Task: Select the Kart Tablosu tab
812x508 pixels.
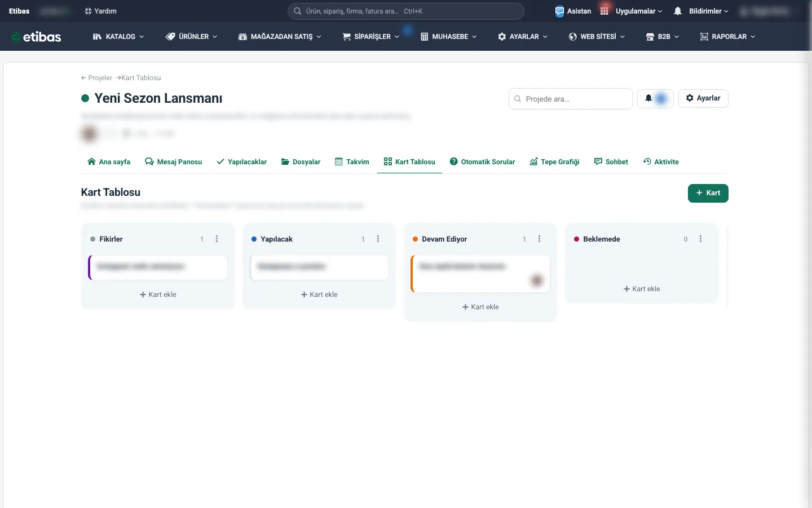Action: (409, 162)
